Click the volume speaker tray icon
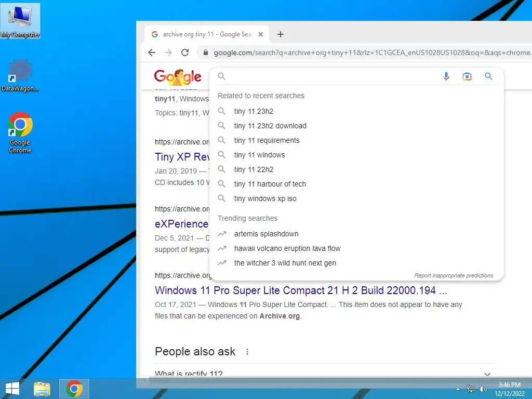This screenshot has height=399, width=532. 483,389
